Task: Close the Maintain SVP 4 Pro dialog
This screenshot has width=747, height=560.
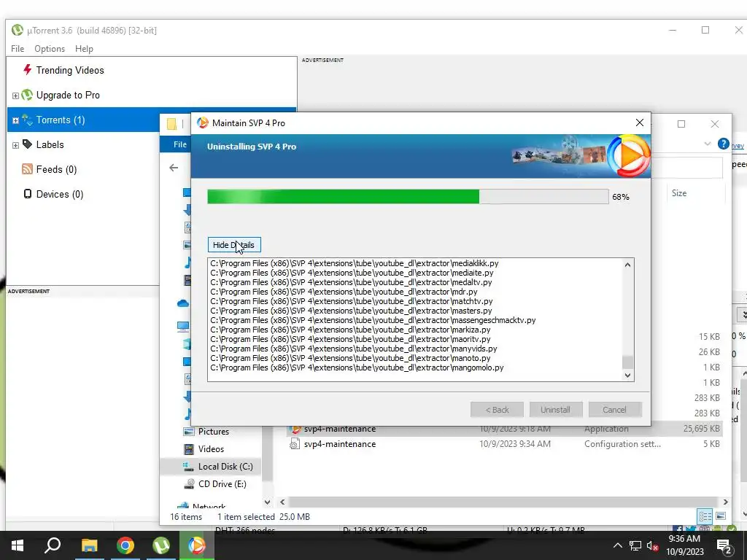Action: pyautogui.click(x=640, y=122)
